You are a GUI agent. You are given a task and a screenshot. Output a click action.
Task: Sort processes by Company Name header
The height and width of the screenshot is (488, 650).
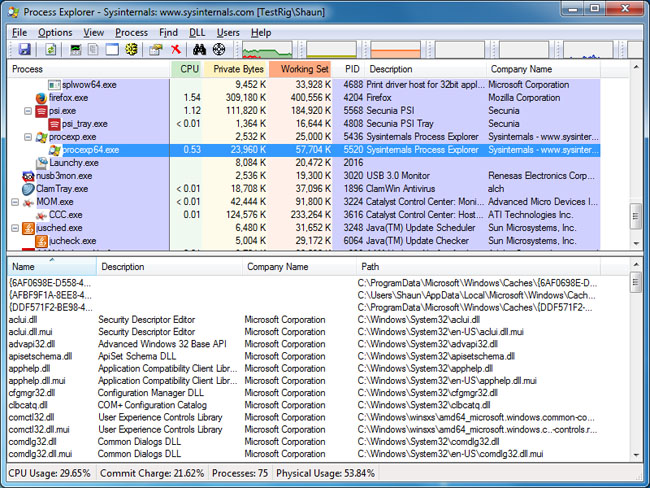(x=543, y=69)
